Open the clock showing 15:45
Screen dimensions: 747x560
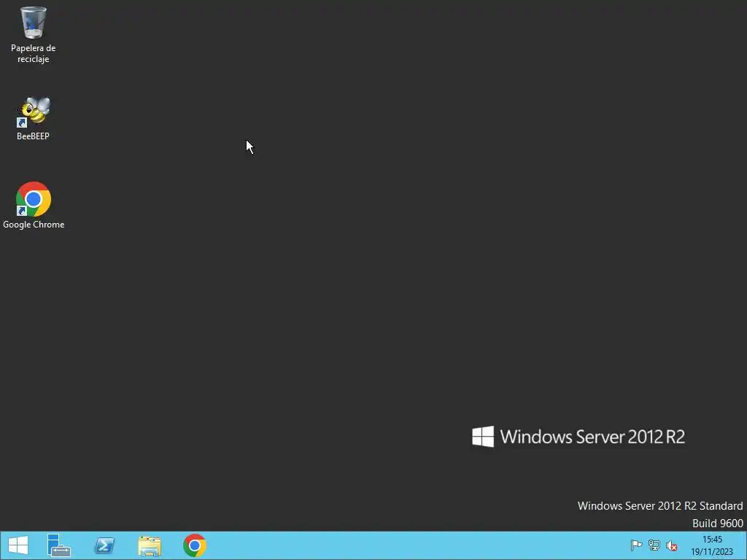[x=712, y=540]
